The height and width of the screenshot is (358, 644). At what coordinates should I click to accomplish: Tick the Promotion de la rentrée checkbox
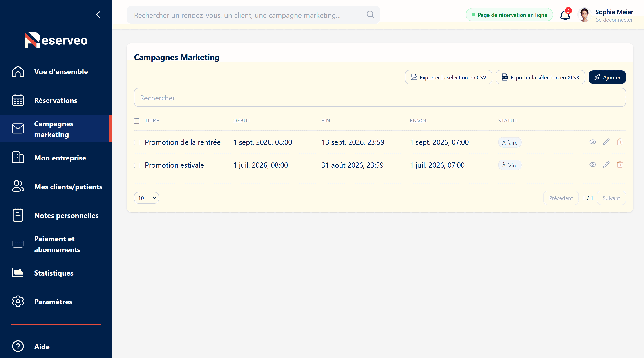137,142
